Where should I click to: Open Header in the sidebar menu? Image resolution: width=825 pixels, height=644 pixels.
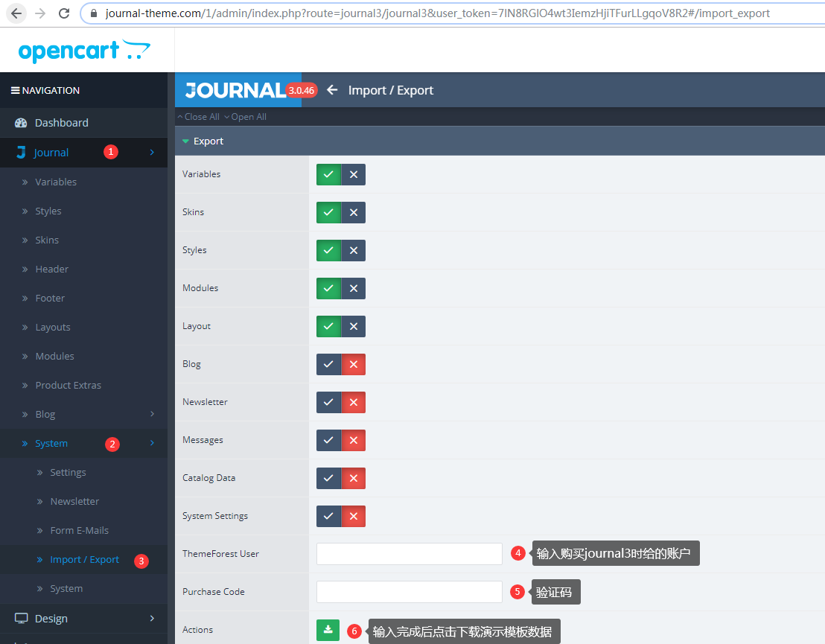click(x=51, y=269)
